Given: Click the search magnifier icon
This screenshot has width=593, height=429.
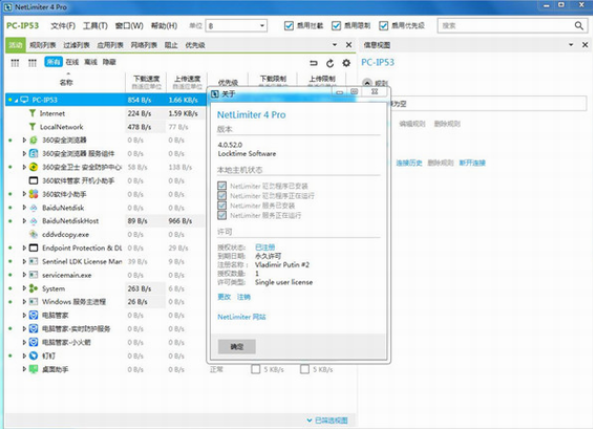Looking at the screenshot, I should (x=579, y=26).
